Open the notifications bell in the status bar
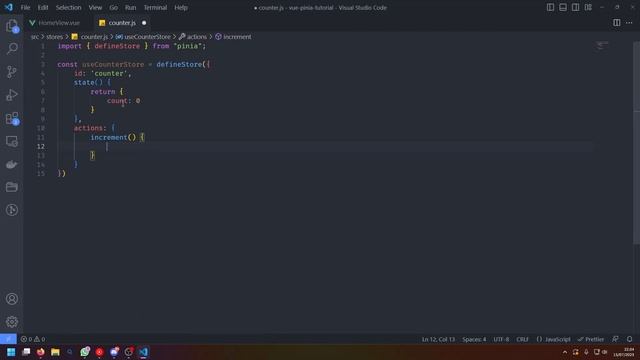This screenshot has width=640, height=360. click(629, 339)
